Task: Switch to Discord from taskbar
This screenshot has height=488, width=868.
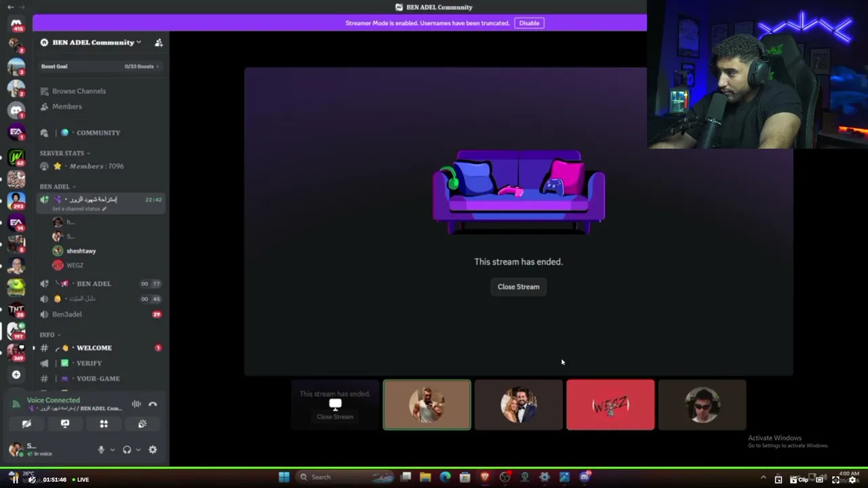Action: 585,477
